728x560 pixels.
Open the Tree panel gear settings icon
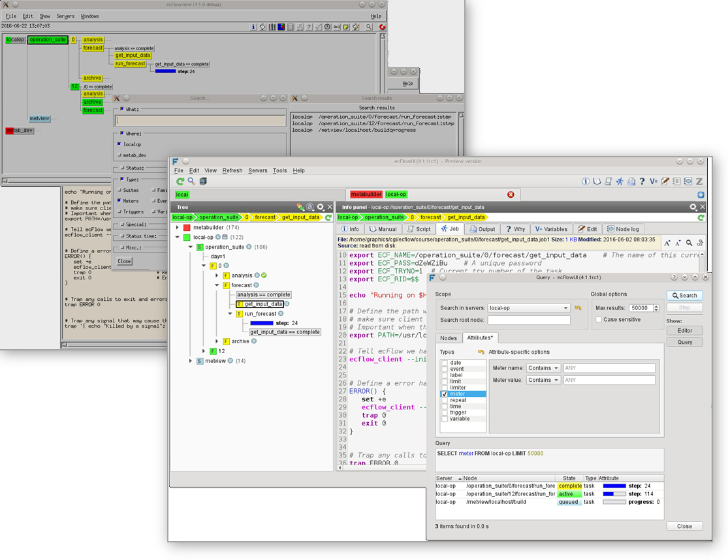[x=321, y=207]
